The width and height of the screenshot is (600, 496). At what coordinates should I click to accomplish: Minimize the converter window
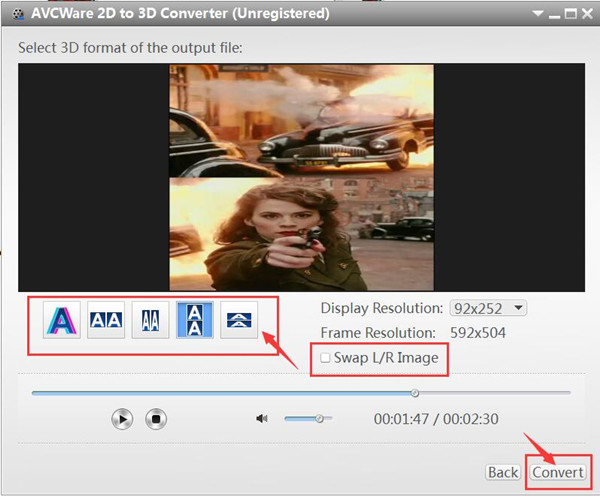coord(554,15)
